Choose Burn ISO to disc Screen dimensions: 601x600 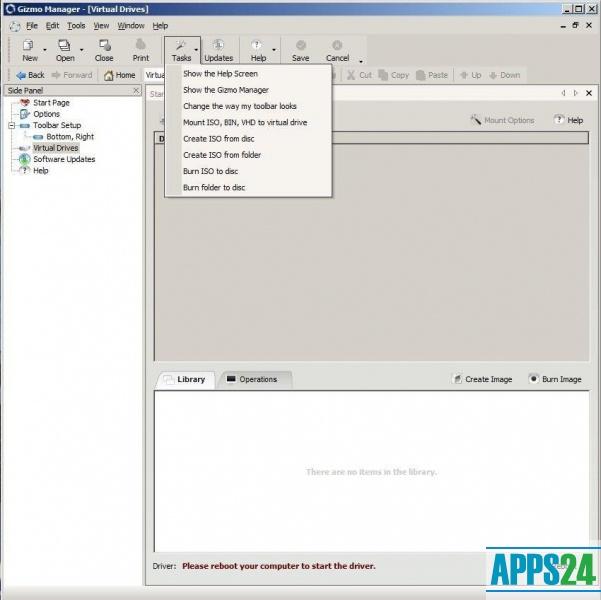coord(248,171)
